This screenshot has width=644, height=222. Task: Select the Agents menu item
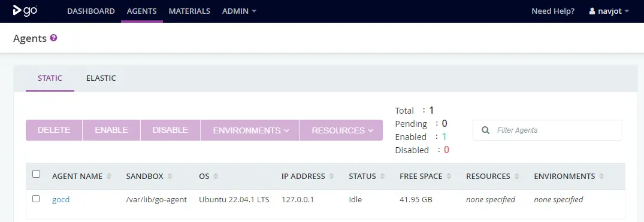142,11
